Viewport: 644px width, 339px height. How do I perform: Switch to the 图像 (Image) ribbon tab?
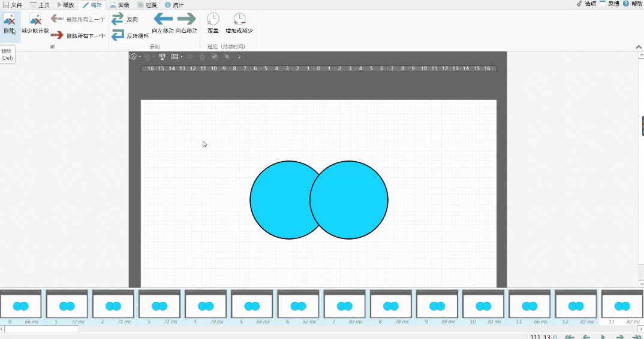coord(119,5)
